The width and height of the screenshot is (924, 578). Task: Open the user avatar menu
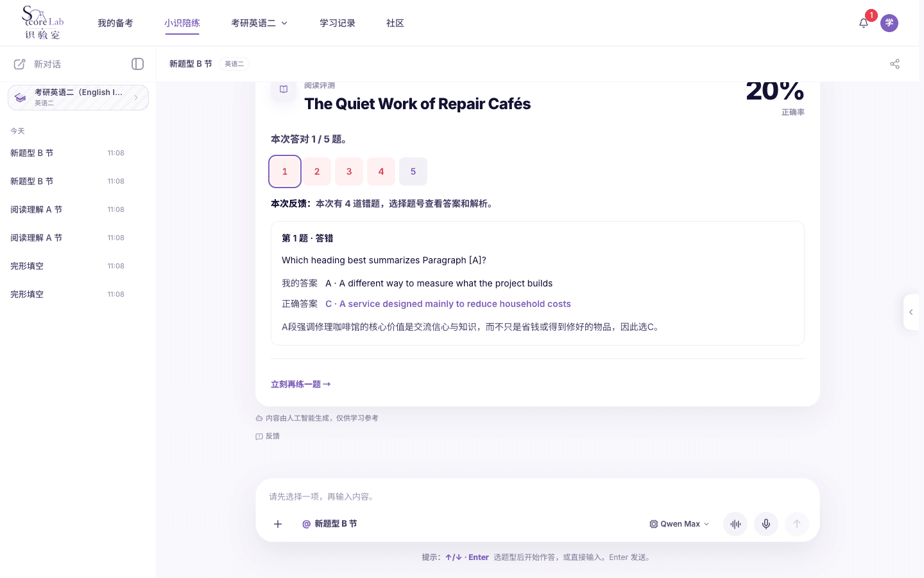pos(889,23)
